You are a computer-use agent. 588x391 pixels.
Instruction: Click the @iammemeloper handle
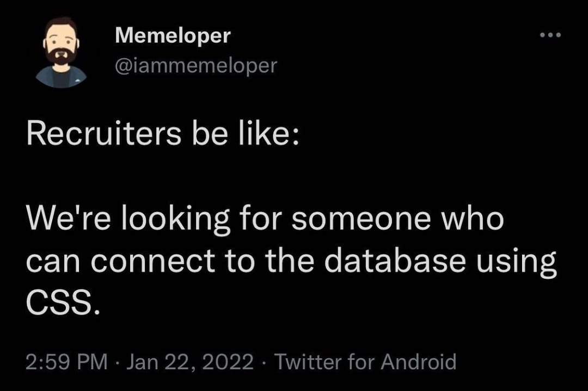pos(196,66)
